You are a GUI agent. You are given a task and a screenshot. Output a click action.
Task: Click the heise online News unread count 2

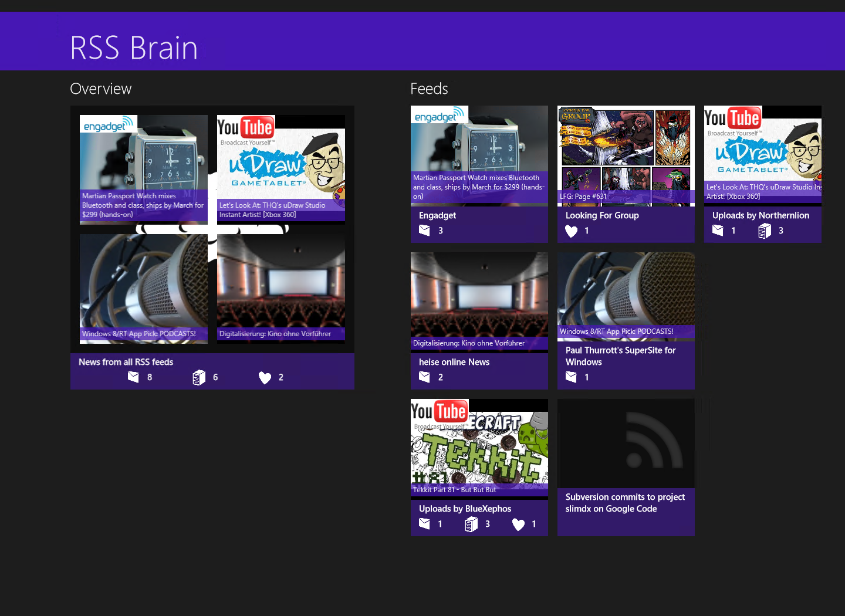click(x=441, y=377)
